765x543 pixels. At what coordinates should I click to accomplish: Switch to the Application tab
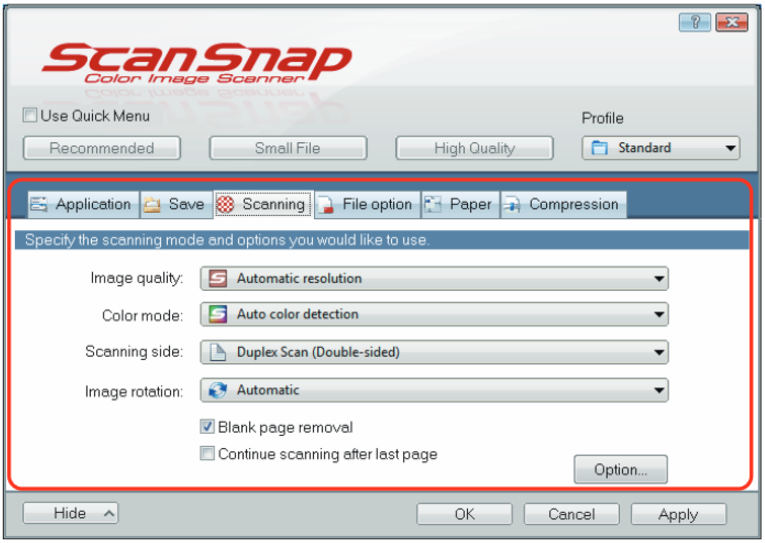pos(83,204)
